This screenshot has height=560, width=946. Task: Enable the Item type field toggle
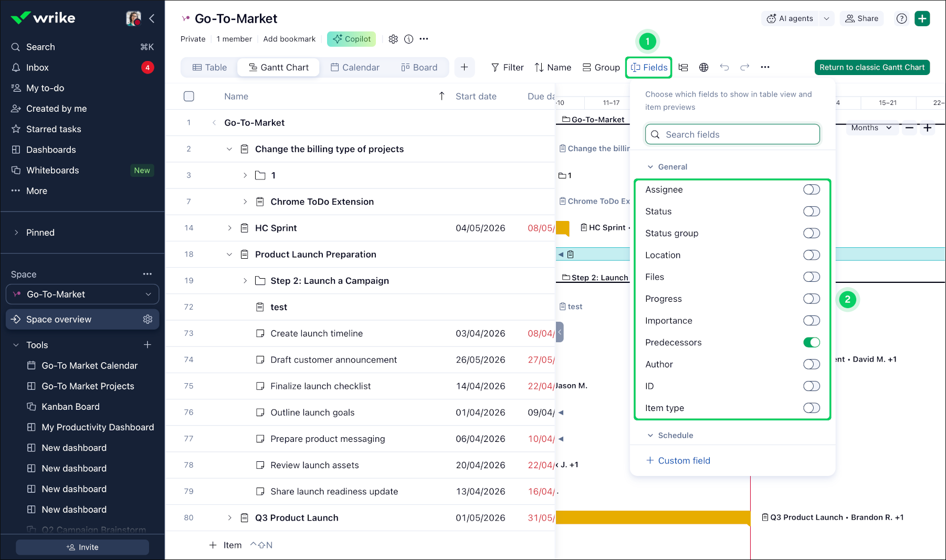point(811,408)
